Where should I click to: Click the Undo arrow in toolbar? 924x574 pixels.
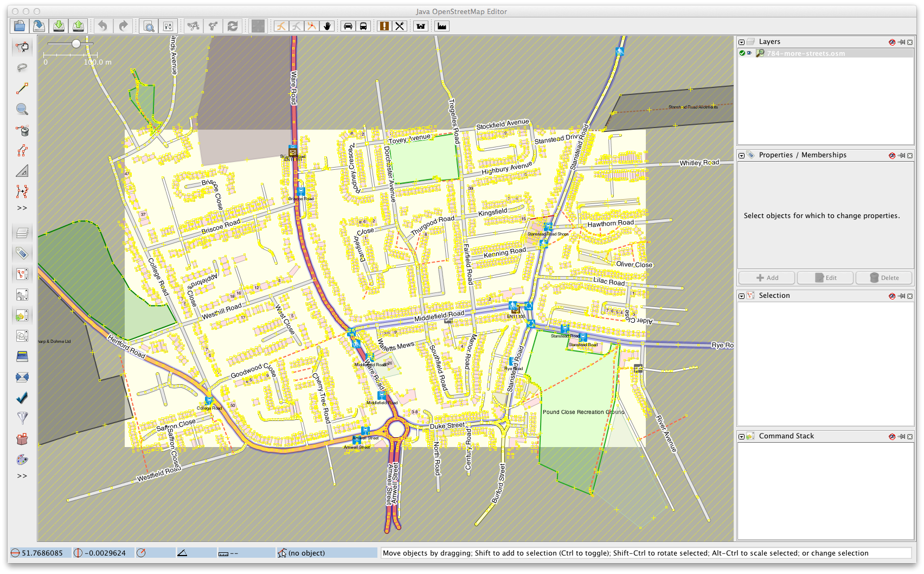click(102, 26)
